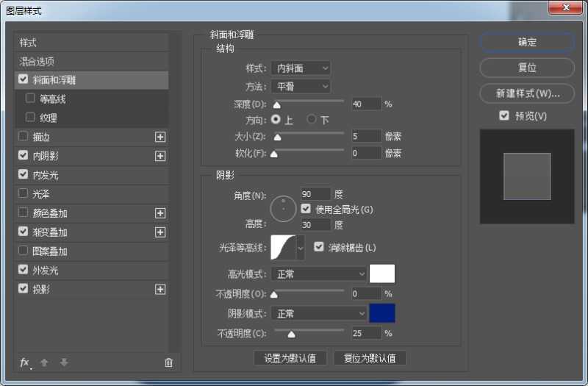Click the trash icon to delete effect
Image resolution: width=588 pixels, height=386 pixels.
tap(168, 362)
